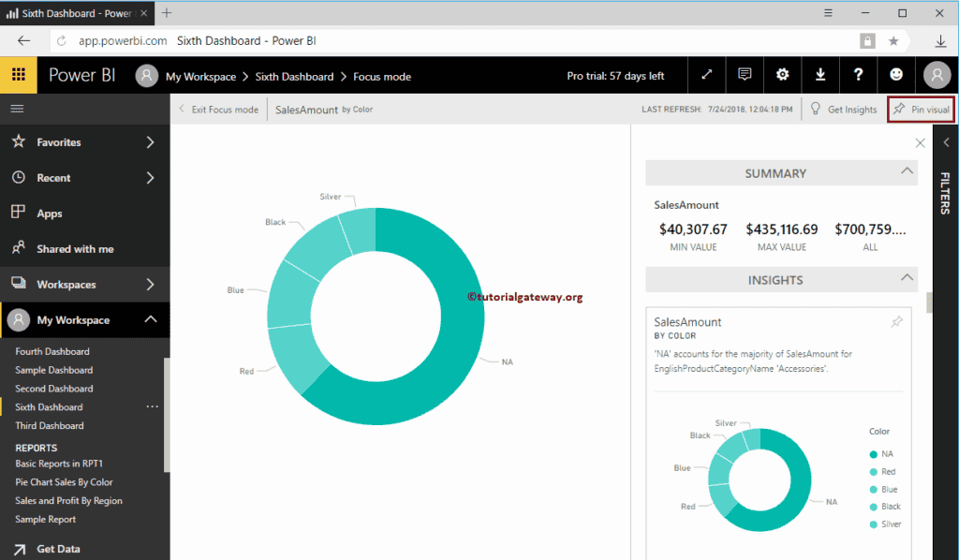Click the feedback smiley face icon
Viewport: 959px width, 560px height.
(896, 76)
